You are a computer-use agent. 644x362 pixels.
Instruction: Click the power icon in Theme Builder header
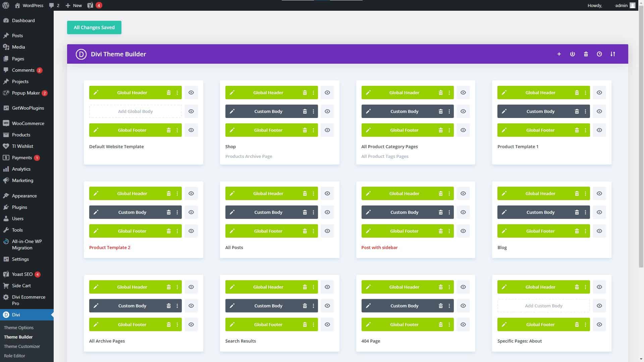pyautogui.click(x=572, y=54)
